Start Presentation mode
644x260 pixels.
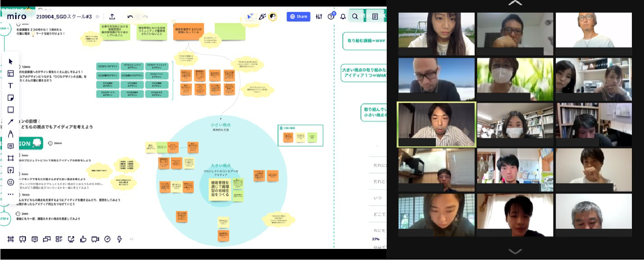23,239
